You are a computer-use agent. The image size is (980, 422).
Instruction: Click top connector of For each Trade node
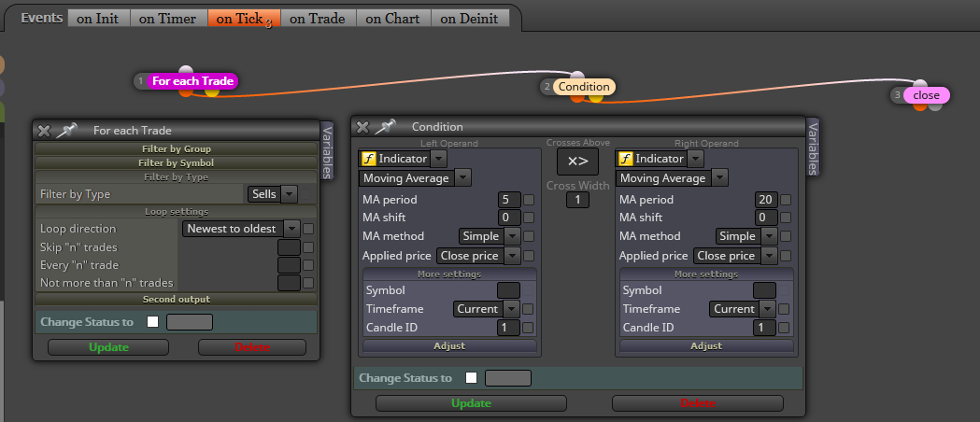pyautogui.click(x=186, y=71)
